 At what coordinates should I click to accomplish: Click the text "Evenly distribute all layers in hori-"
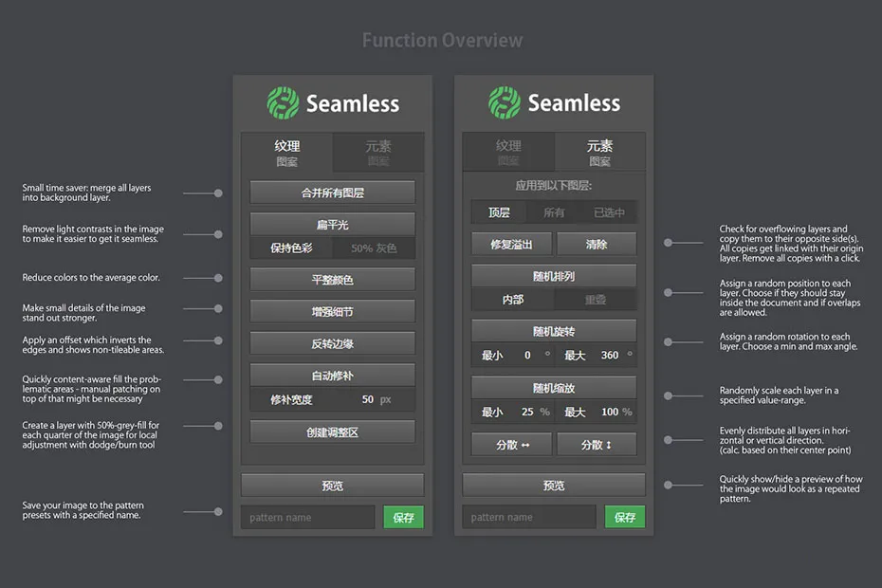(x=784, y=431)
